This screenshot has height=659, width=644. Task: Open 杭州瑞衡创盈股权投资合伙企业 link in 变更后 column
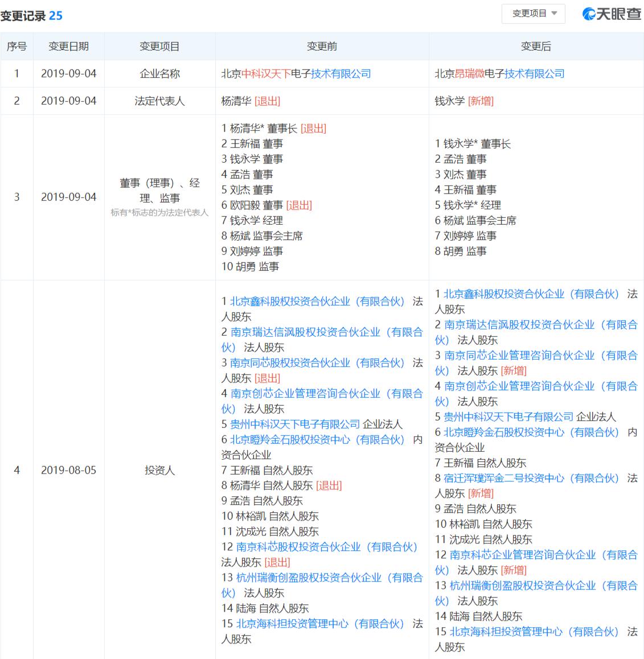(536, 593)
